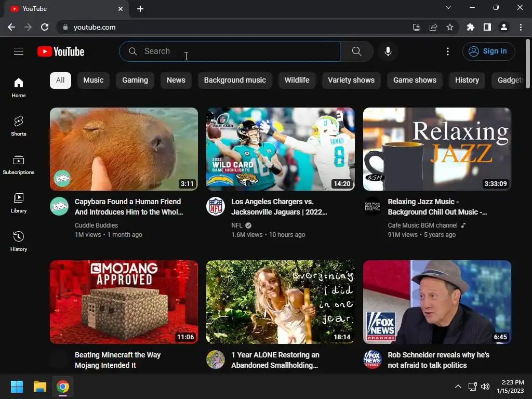Open YouTube settings three-dot menu

tap(447, 51)
